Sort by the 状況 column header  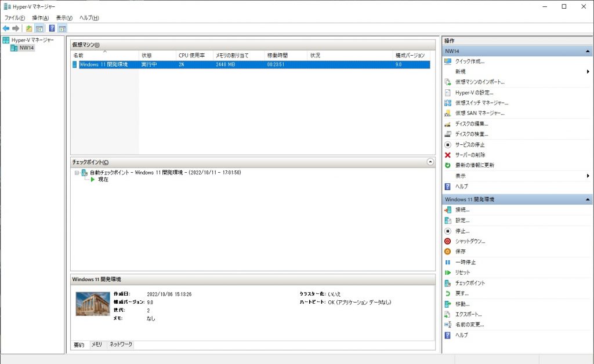point(350,55)
